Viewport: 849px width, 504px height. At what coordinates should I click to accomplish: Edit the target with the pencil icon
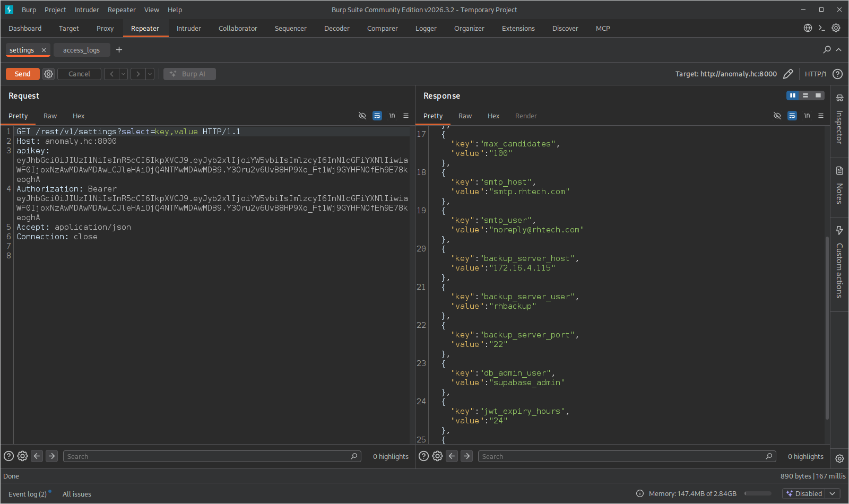click(788, 74)
